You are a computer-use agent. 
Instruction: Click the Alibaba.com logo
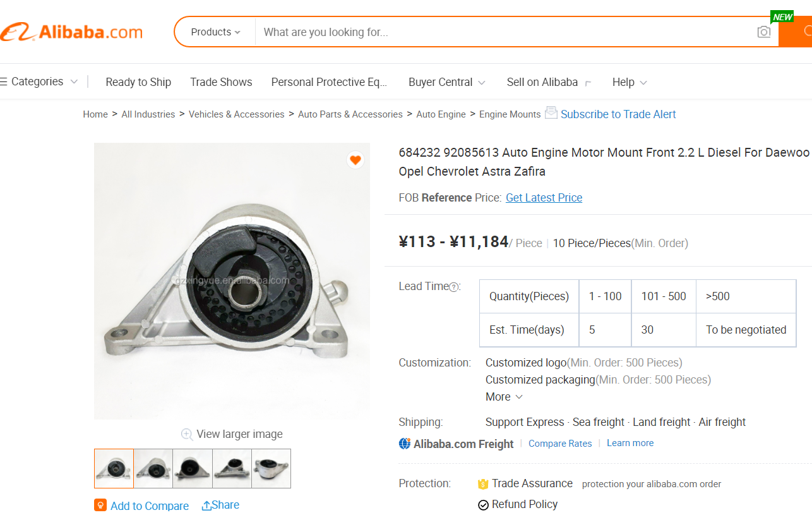click(x=71, y=32)
